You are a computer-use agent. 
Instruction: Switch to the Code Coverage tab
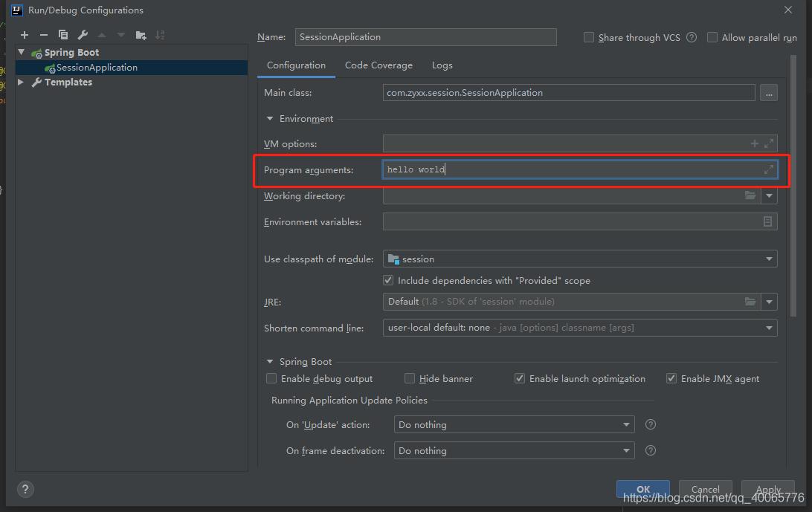coord(378,65)
